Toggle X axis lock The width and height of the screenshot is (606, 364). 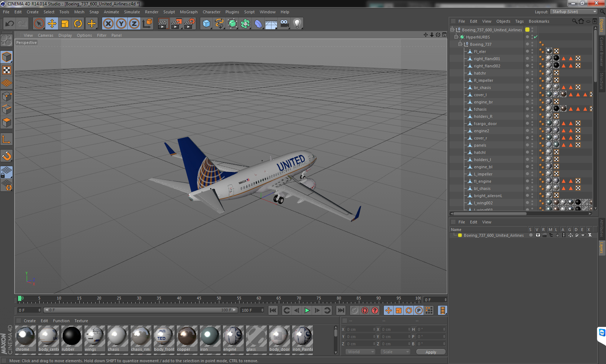click(x=108, y=24)
